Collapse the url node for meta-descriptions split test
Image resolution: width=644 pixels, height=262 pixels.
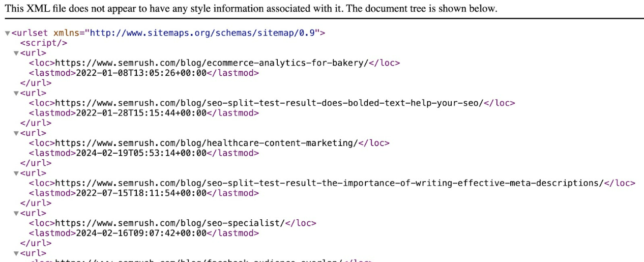pyautogui.click(x=16, y=173)
